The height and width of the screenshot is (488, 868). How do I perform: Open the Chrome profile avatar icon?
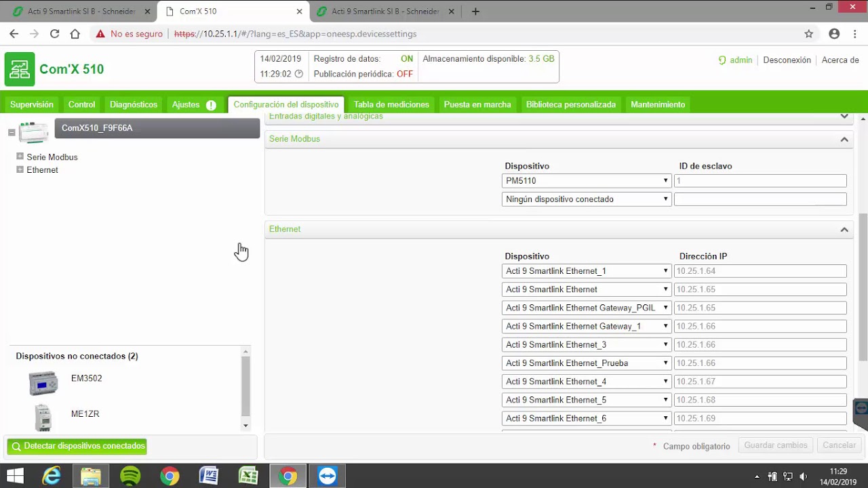click(x=834, y=34)
